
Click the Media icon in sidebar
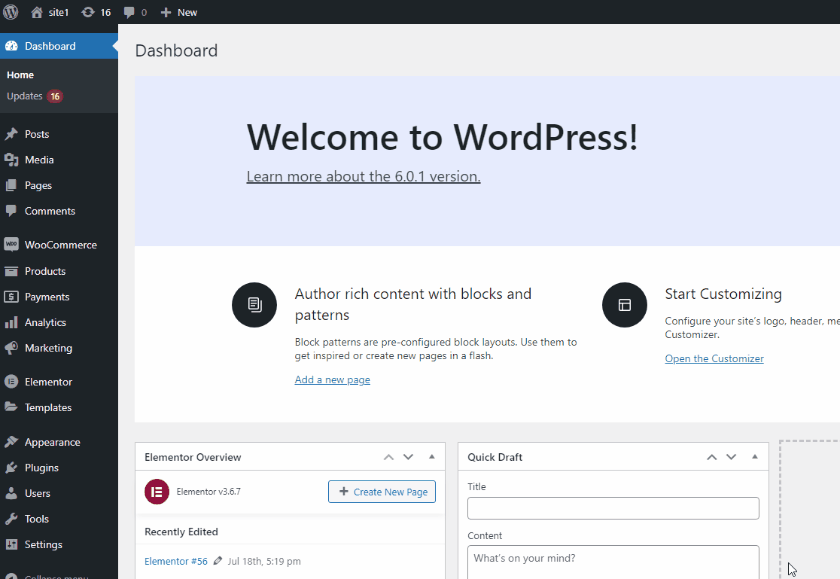pos(11,160)
